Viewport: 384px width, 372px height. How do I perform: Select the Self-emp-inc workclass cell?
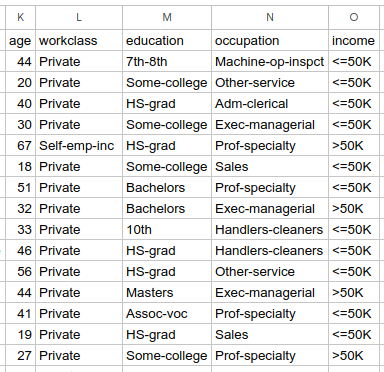tap(79, 146)
